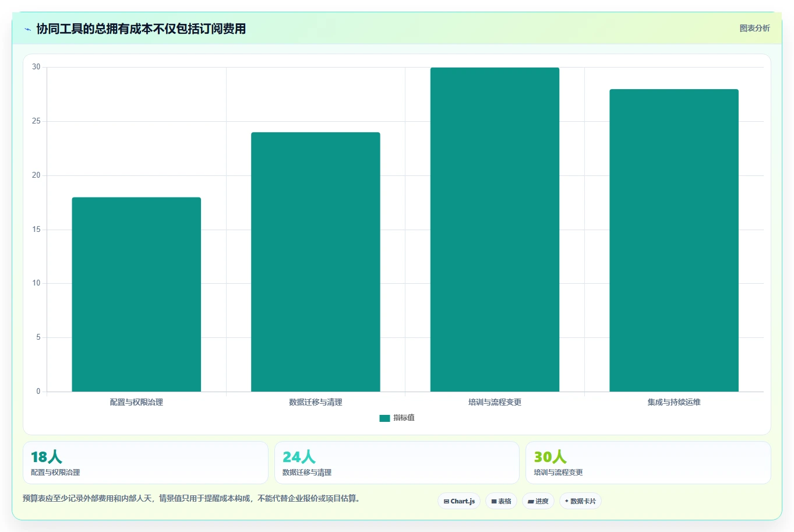Screen dimensions: 794x532
Task: Click the 数据卡片 tag chip
Action: 580,501
